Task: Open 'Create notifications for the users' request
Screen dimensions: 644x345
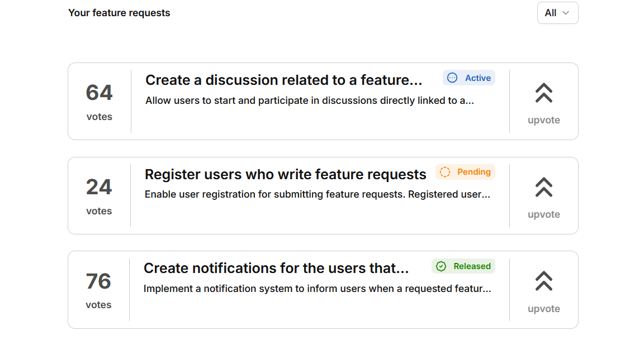Action: [x=276, y=269]
